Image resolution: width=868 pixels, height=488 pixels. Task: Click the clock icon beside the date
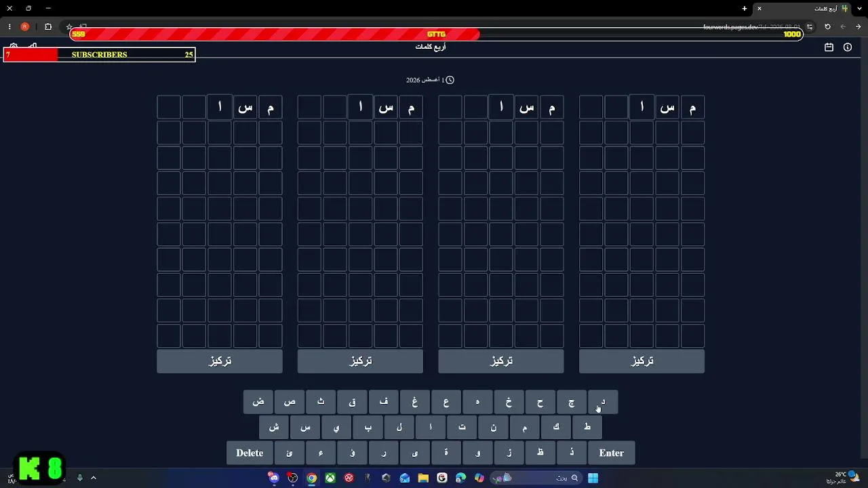[450, 80]
